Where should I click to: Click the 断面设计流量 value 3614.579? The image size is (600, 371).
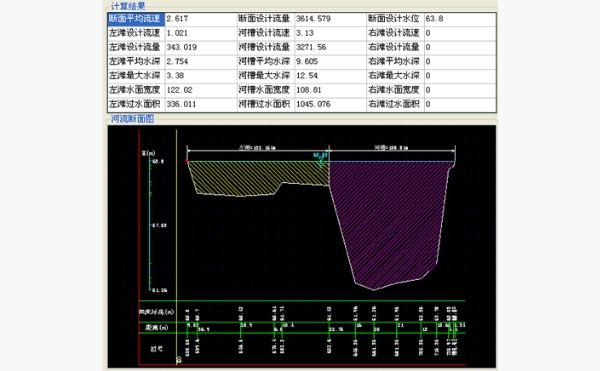click(x=313, y=19)
